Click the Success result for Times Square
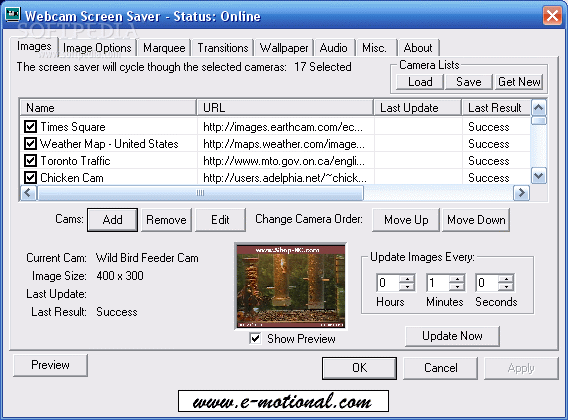The width and height of the screenshot is (568, 420). coord(488,127)
